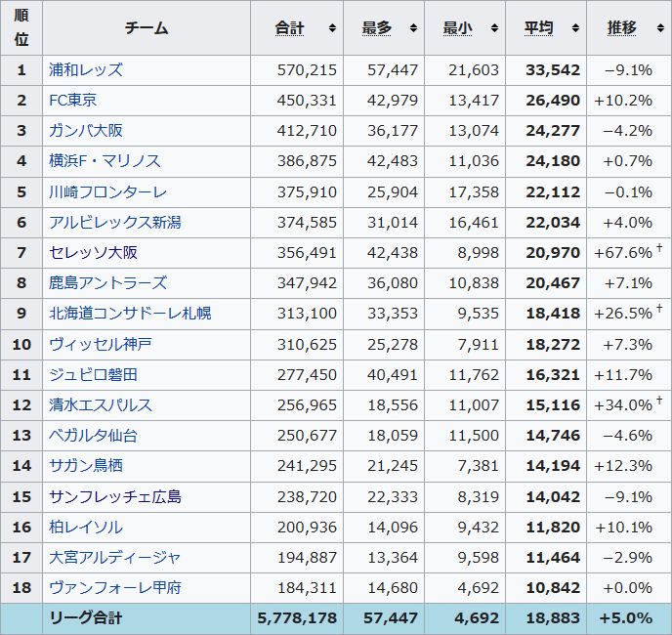The image size is (672, 635).
Task: Select the average value 24,180
Action: tap(553, 161)
